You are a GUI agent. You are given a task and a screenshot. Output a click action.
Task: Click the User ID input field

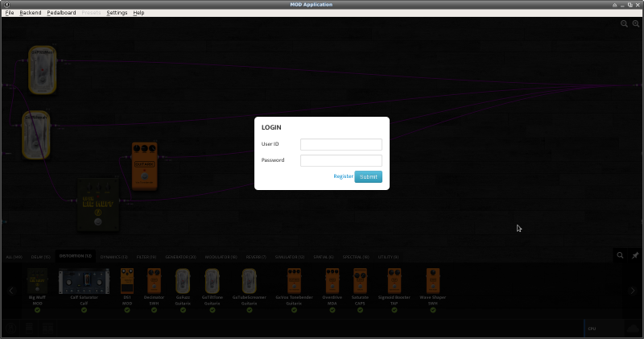pyautogui.click(x=341, y=144)
